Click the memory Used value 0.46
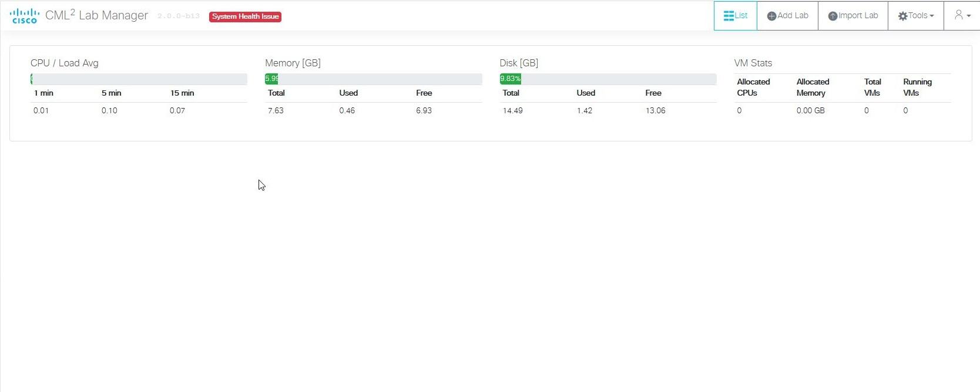 point(347,110)
